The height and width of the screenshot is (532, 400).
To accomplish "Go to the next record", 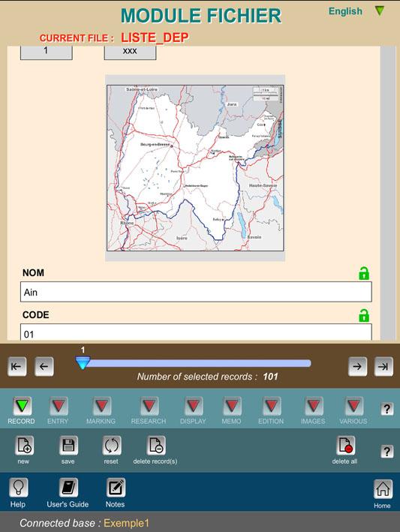I will [357, 366].
